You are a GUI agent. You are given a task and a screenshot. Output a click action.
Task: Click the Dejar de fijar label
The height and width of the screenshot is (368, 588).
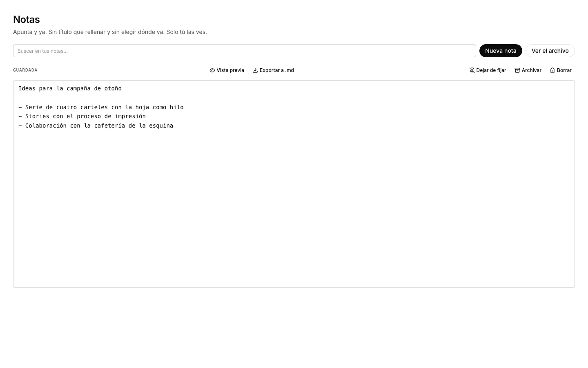click(491, 70)
